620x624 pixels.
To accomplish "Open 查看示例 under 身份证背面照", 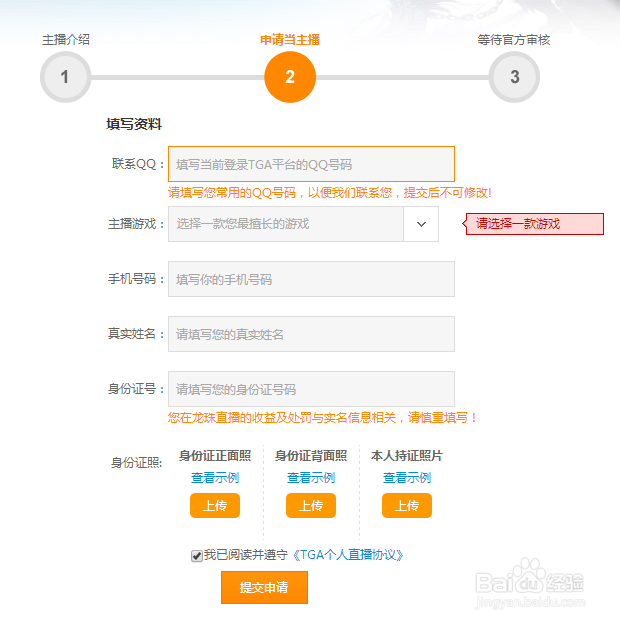I will (311, 477).
